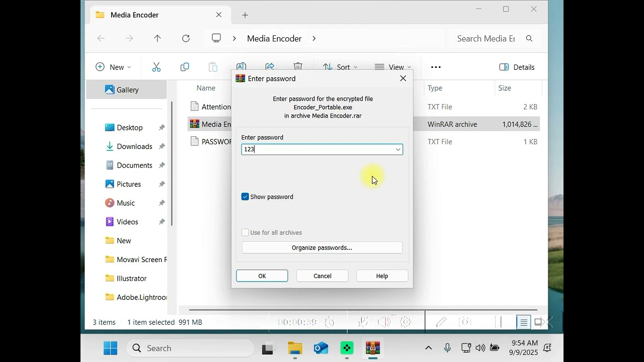This screenshot has height=362, width=644.
Task: Go forward with the right arrow
Action: coord(129,38)
